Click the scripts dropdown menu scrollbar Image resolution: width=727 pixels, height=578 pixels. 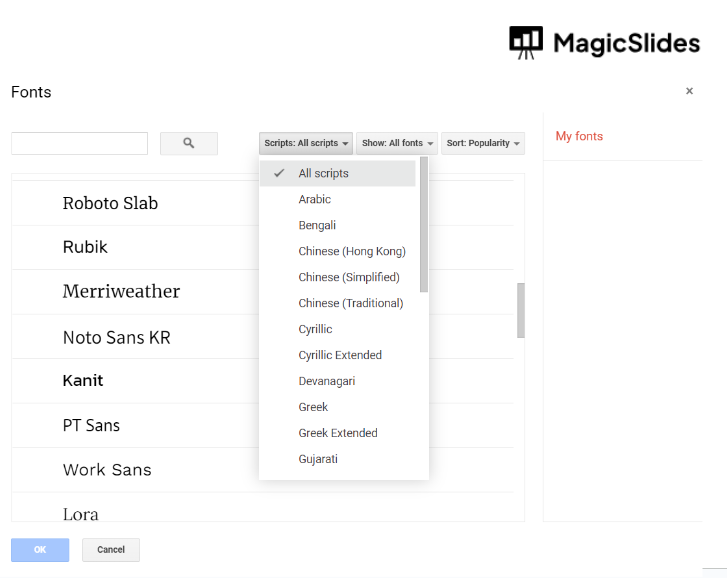point(424,225)
